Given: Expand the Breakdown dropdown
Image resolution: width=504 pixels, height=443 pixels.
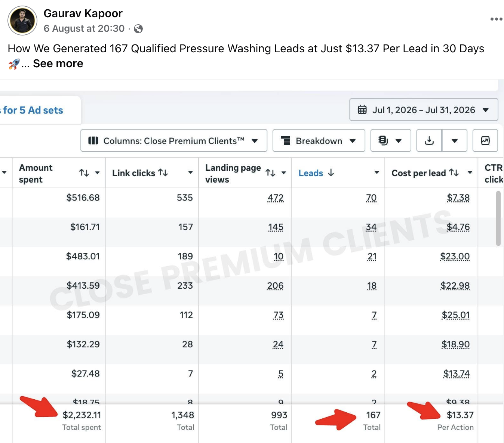Looking at the screenshot, I should click(319, 140).
